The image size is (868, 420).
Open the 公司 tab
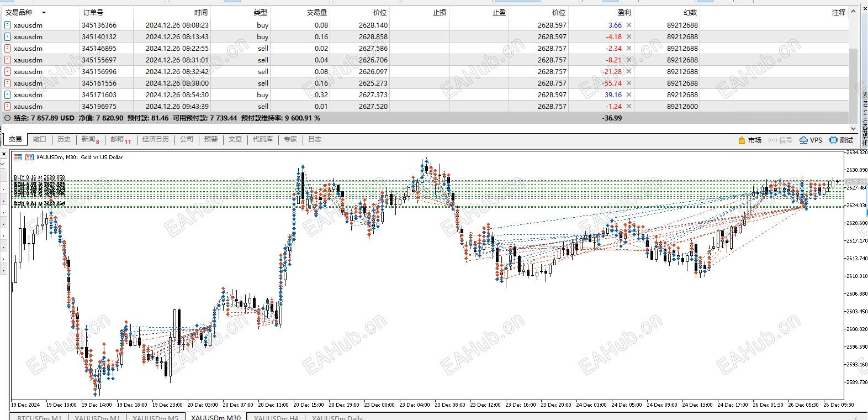click(187, 139)
